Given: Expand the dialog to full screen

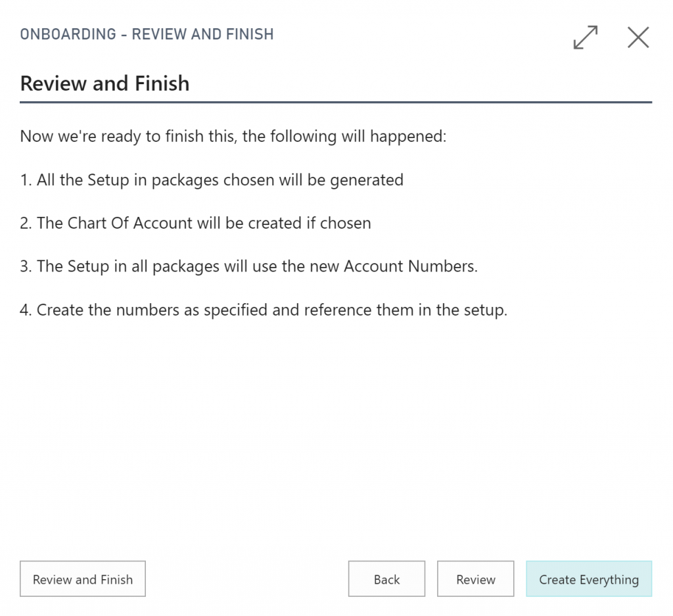Looking at the screenshot, I should coord(586,37).
